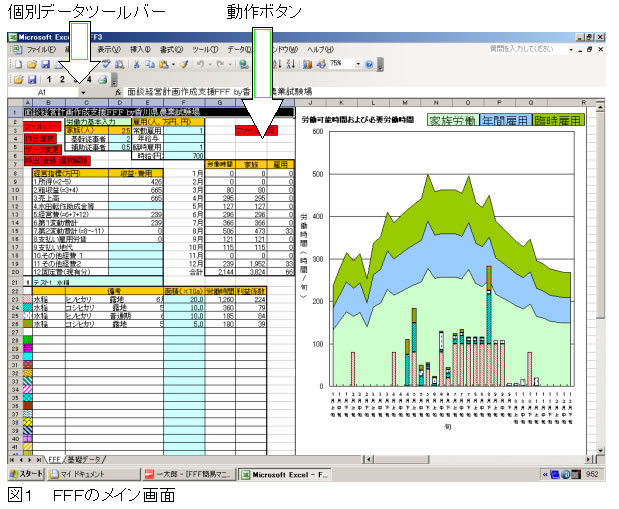The height and width of the screenshot is (509, 619).
Task: Click the Windows スタート button
Action: click(29, 474)
